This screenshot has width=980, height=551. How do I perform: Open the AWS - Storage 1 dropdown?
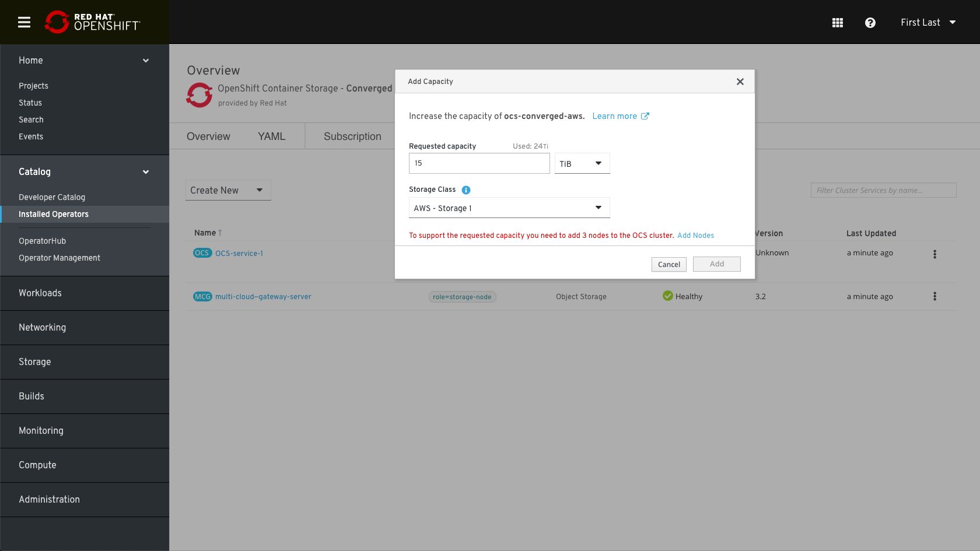click(509, 208)
